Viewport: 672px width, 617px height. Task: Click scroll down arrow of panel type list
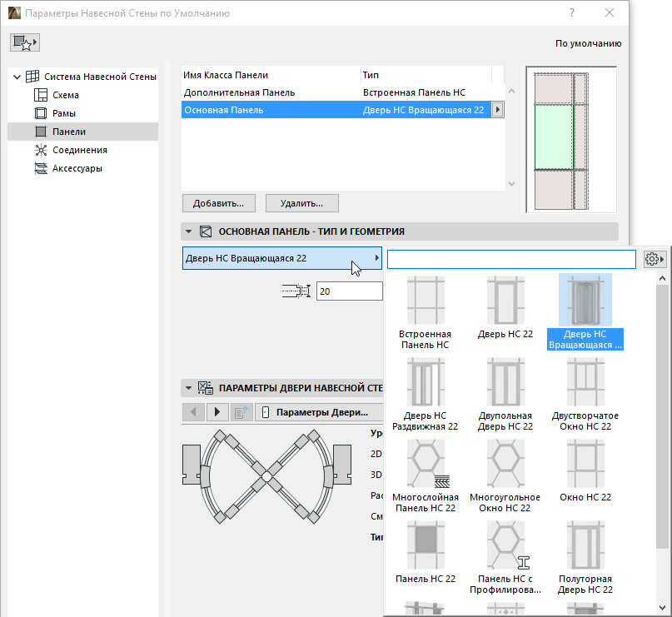(x=662, y=608)
